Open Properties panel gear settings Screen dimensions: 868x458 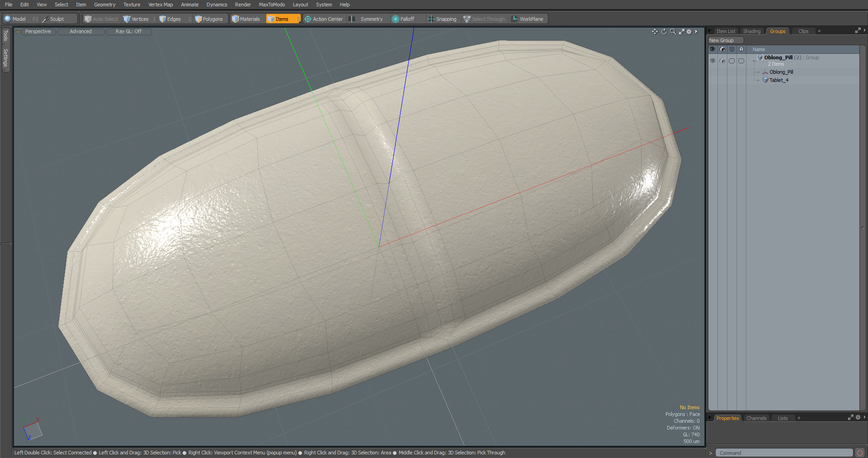(x=858, y=417)
